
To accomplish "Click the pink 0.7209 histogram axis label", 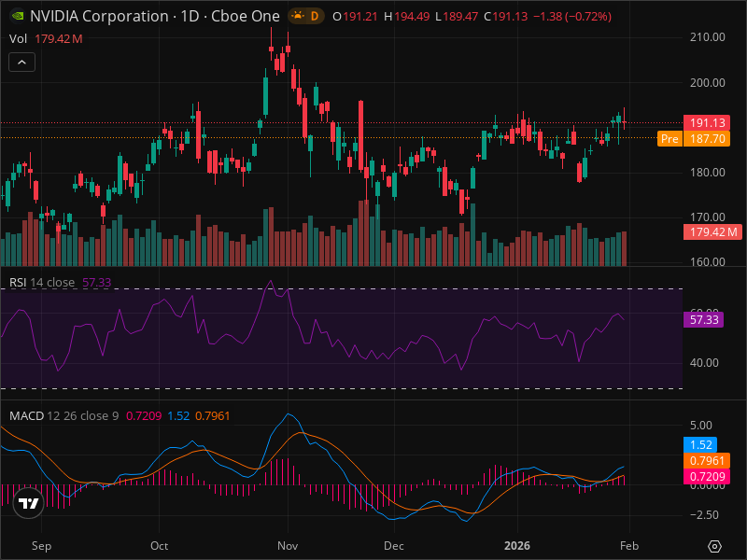I will [707, 476].
